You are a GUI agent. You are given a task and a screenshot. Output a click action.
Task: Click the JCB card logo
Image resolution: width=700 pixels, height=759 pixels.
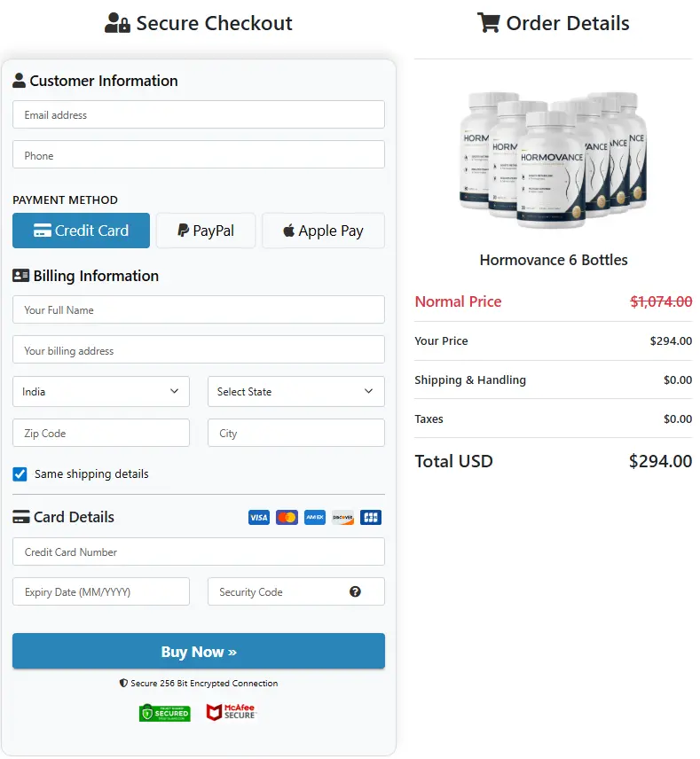point(371,518)
